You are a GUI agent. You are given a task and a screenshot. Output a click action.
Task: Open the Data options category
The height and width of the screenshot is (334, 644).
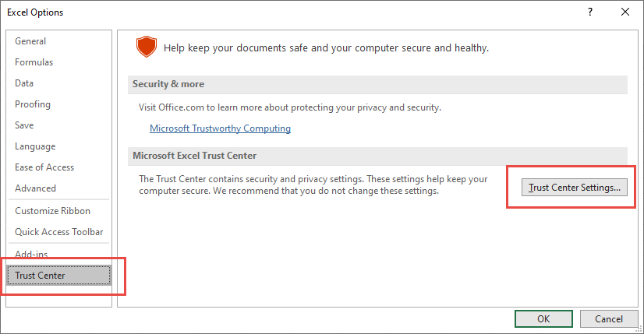pyautogui.click(x=24, y=83)
